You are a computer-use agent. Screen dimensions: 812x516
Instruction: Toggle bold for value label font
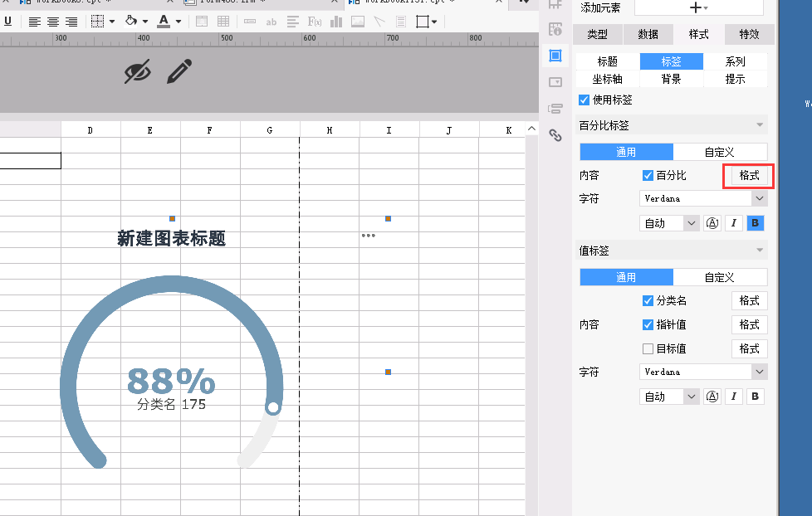tap(755, 397)
